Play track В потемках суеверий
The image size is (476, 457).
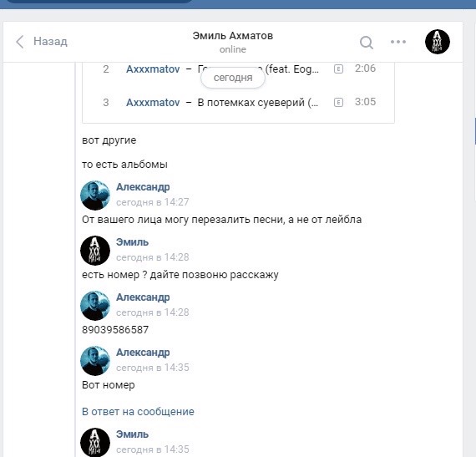click(258, 103)
